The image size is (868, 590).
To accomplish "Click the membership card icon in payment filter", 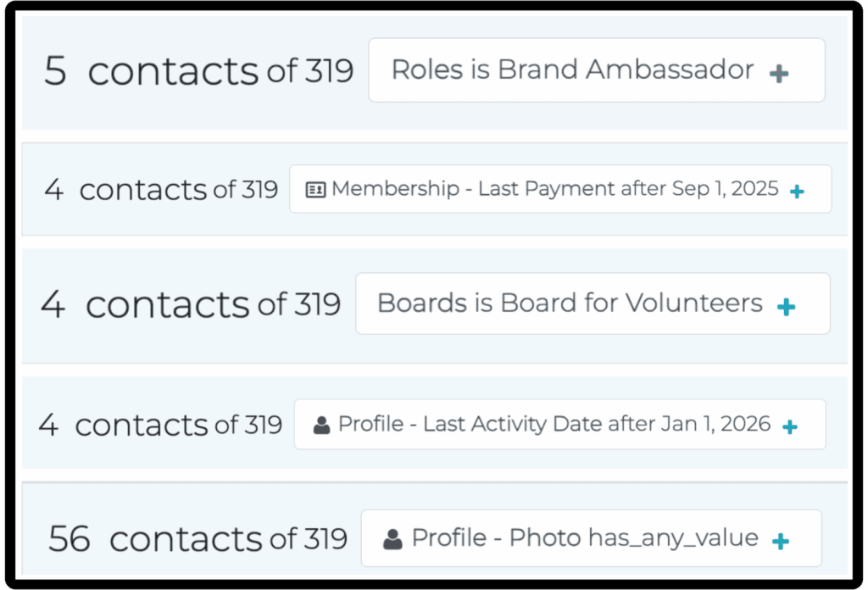I will (315, 190).
